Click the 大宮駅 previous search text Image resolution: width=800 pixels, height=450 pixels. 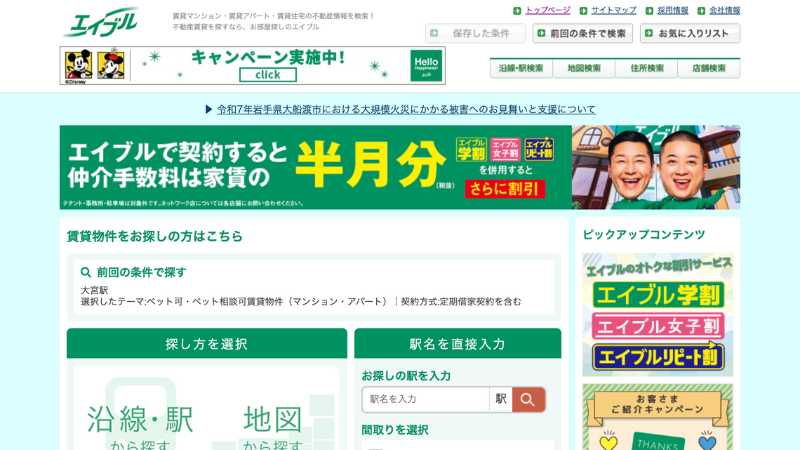click(94, 290)
